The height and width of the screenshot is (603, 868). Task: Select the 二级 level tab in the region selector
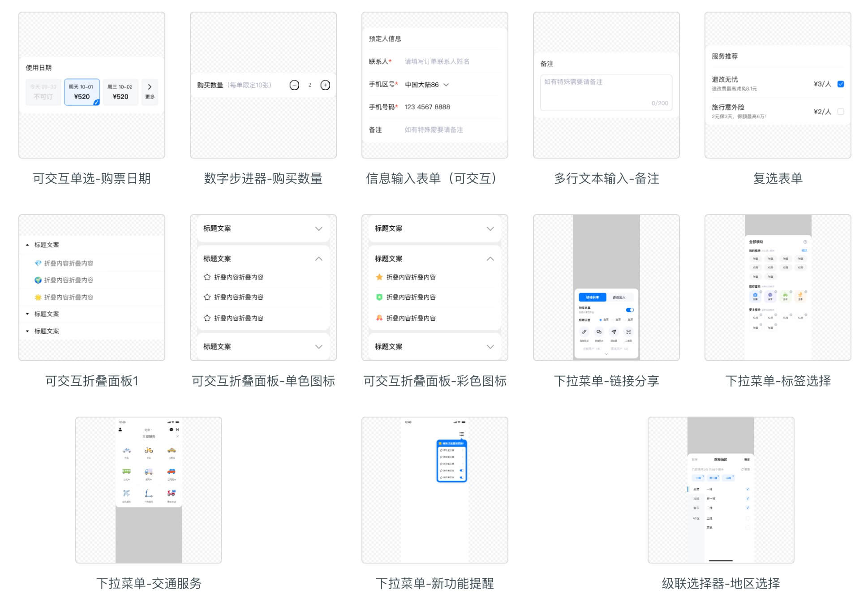[x=729, y=478]
